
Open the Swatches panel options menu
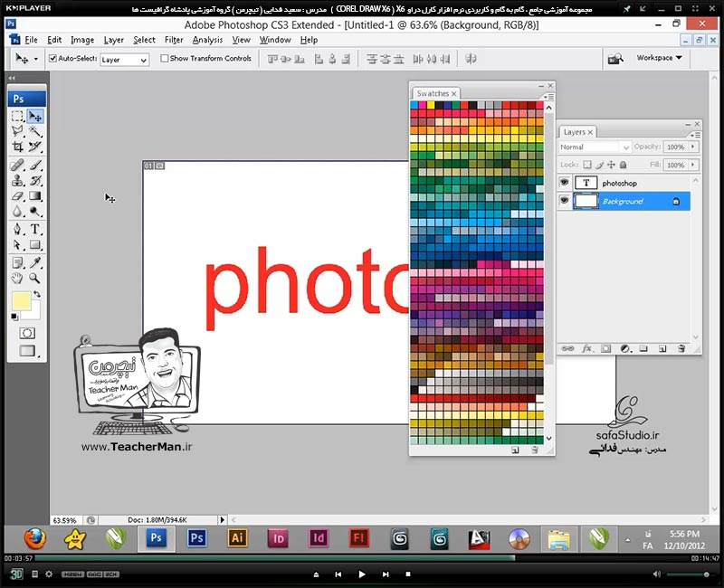[x=548, y=97]
